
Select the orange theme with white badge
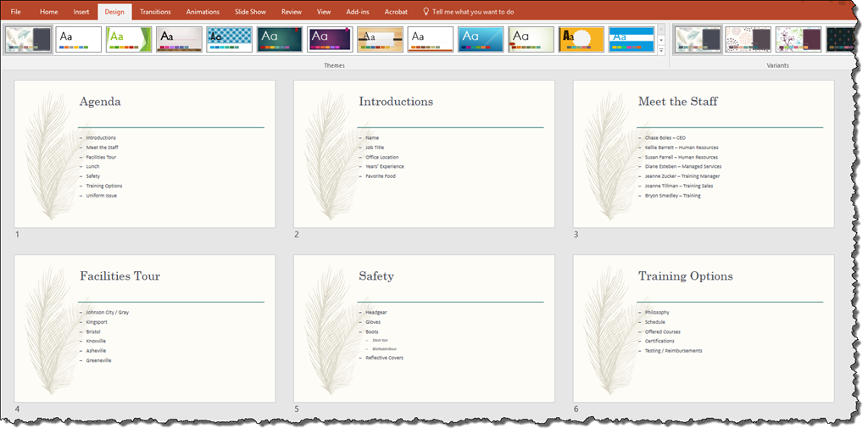pyautogui.click(x=581, y=39)
